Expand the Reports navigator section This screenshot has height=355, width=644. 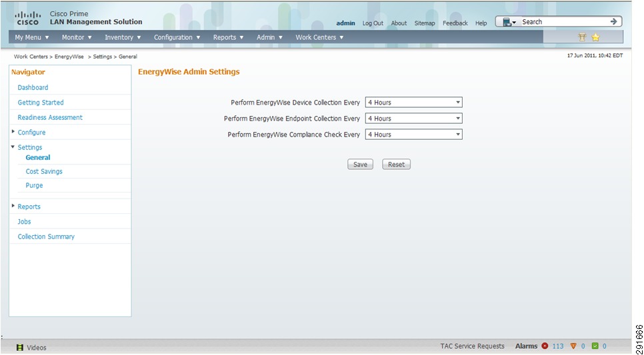[13, 206]
